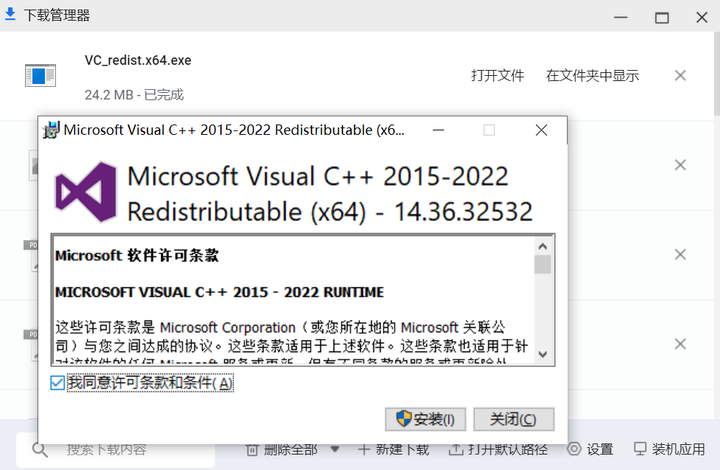720x470 pixels.
Task: Open the 装机应用 option in the download manager
Action: pyautogui.click(x=669, y=449)
